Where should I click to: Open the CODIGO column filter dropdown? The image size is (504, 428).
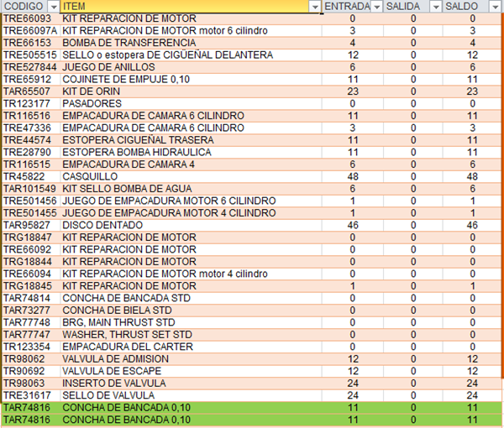click(54, 7)
